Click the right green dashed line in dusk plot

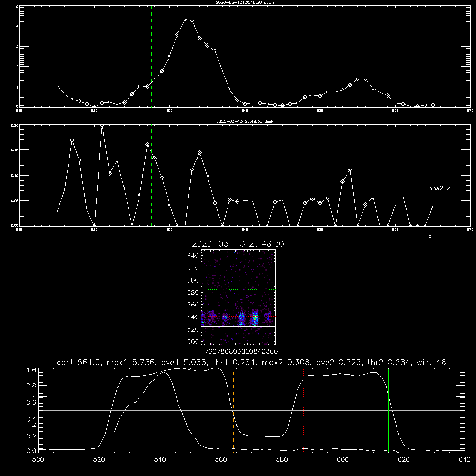[263, 176]
